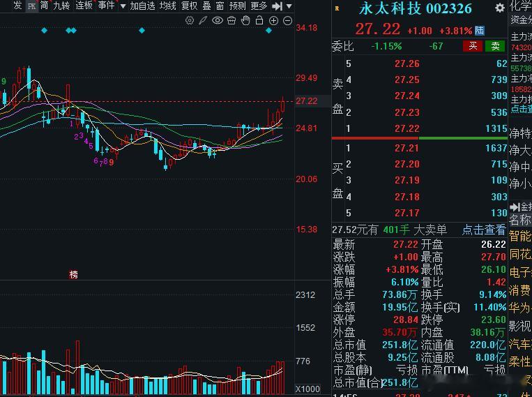
Task: Click the arrow-to-bar collapse icon in toolbar
Action: click(278, 6)
